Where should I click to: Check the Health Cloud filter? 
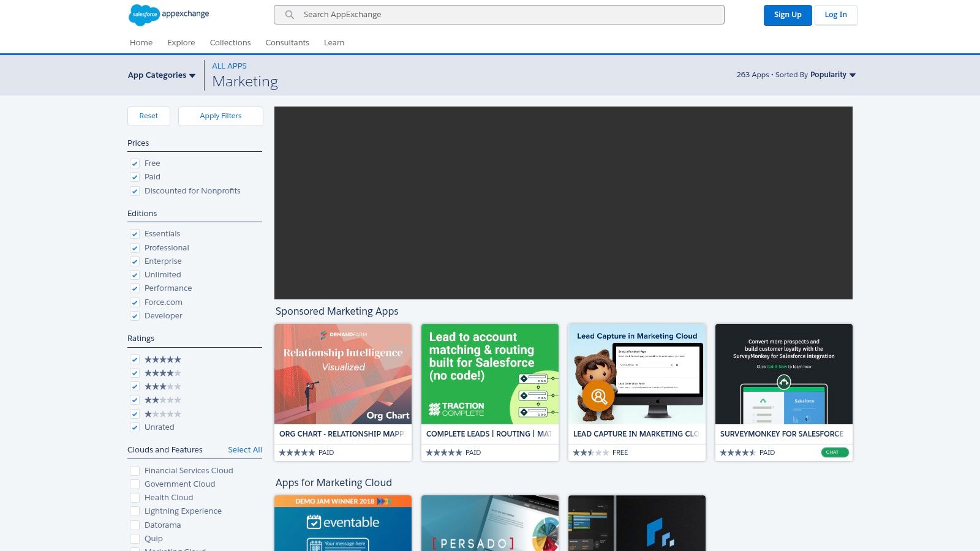pos(135,498)
